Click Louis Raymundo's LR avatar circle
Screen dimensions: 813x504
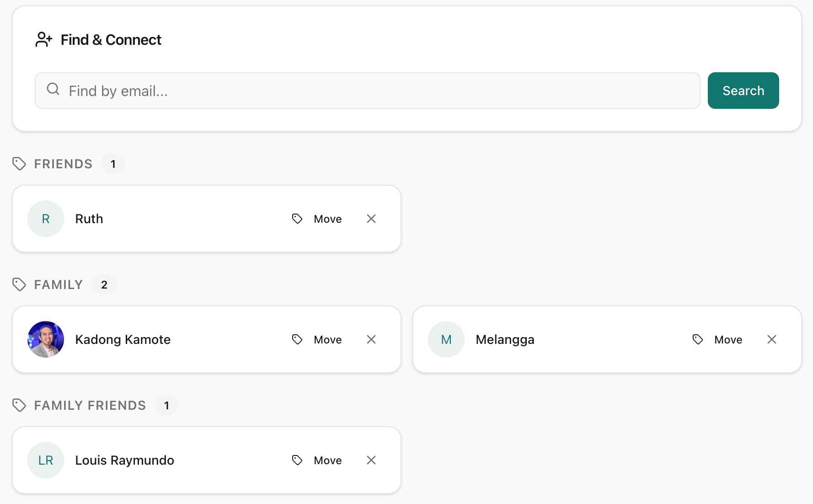(46, 460)
